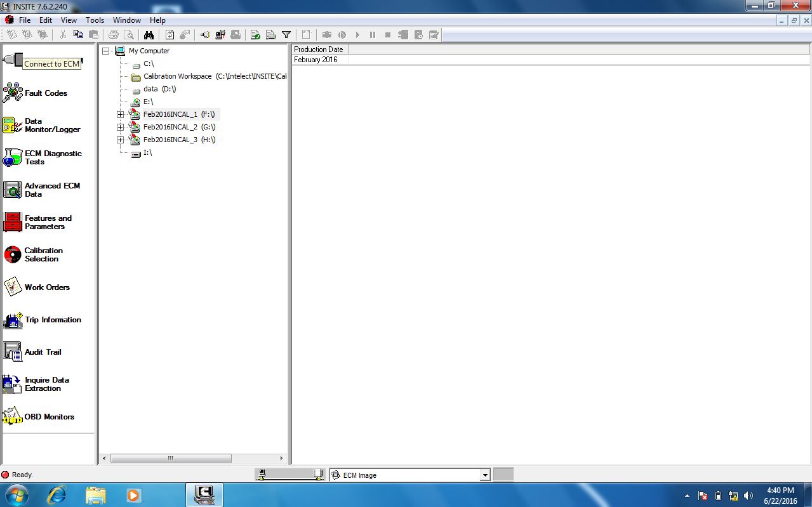Open the File menu

pos(25,20)
